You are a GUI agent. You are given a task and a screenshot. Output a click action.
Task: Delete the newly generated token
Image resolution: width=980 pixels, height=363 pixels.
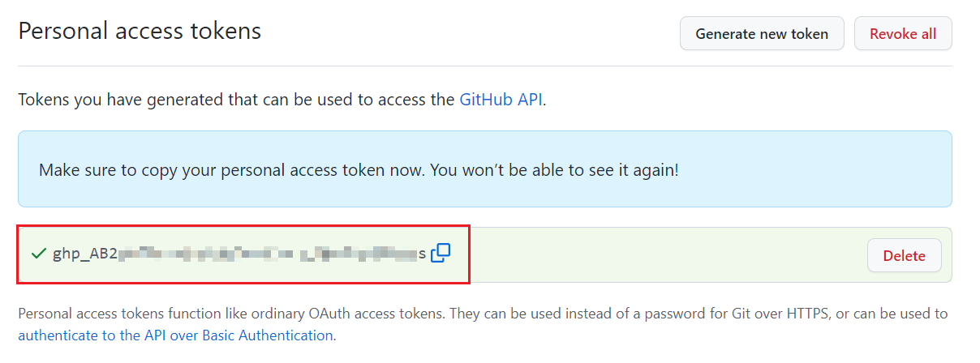pyautogui.click(x=904, y=255)
